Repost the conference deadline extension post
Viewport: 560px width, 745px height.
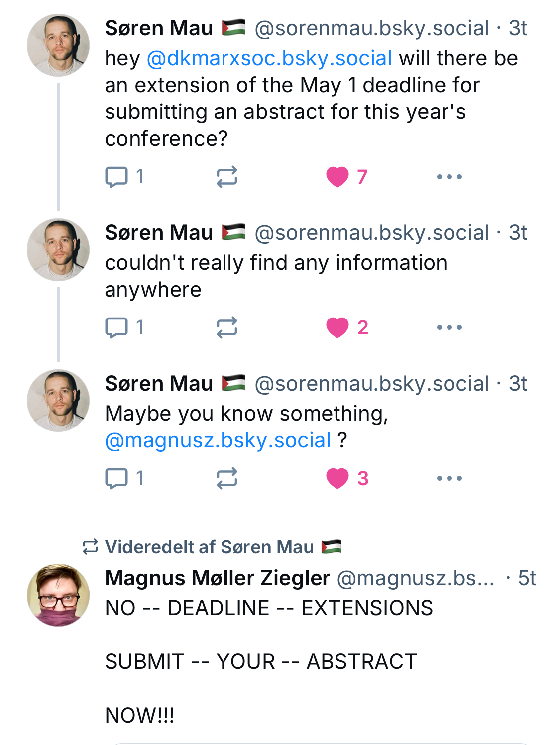[227, 177]
